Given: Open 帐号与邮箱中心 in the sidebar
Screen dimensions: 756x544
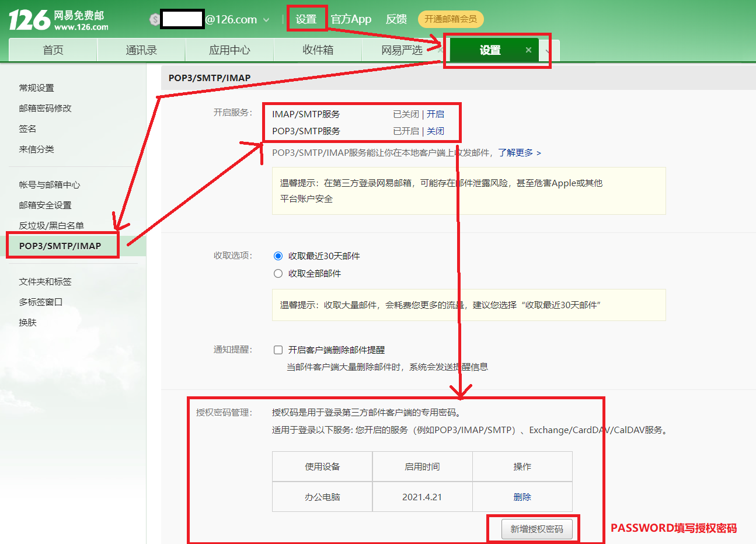Looking at the screenshot, I should tap(50, 184).
